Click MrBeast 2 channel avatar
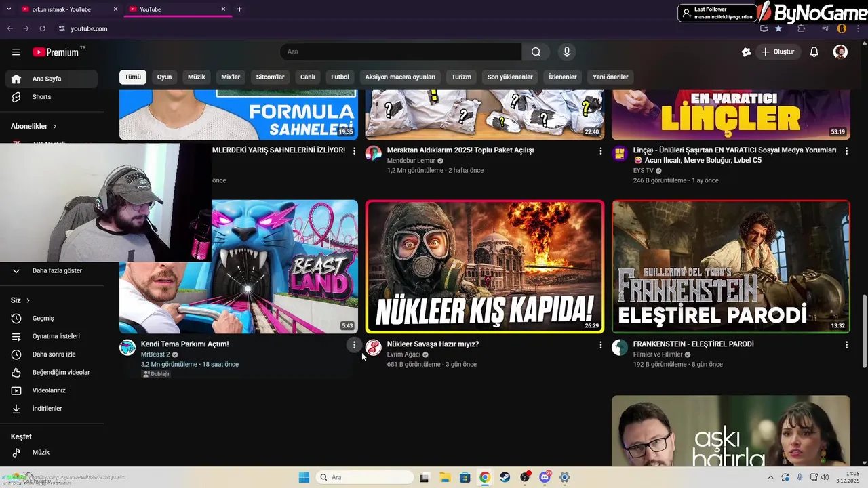Screen dimensions: 868x488 (x=127, y=348)
